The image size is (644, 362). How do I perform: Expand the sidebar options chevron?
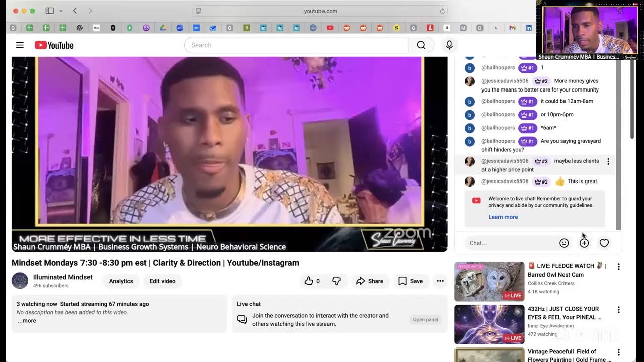[61, 11]
